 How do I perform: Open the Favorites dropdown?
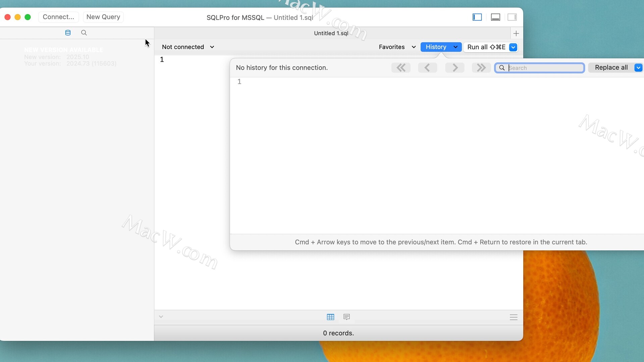[x=397, y=47]
